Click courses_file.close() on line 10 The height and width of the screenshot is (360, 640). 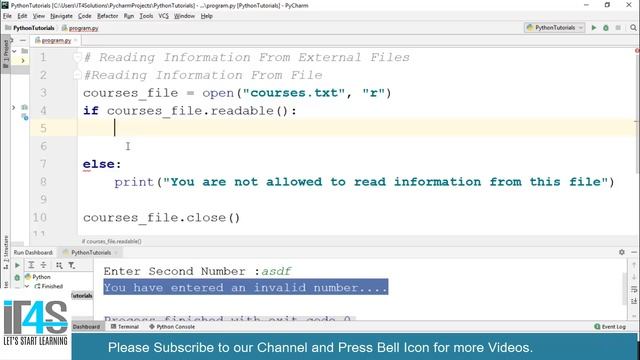coord(162,218)
